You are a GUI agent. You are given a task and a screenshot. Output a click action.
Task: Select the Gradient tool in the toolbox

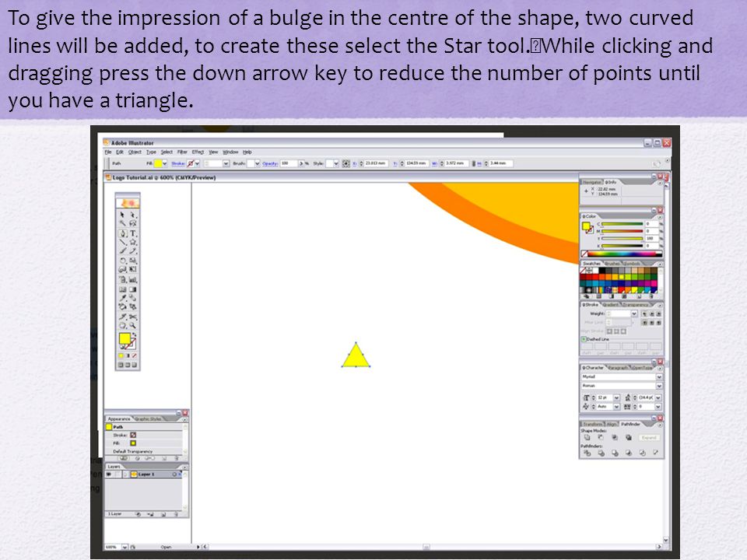133,289
